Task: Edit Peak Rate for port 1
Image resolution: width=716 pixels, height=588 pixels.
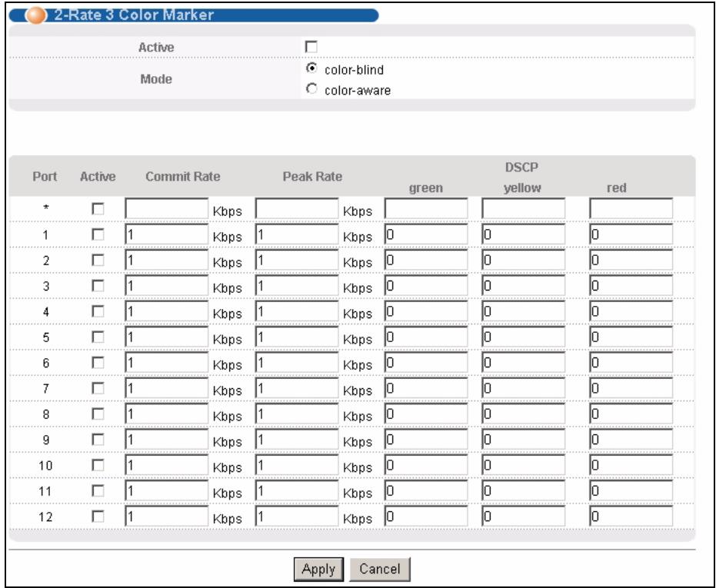Action: (297, 234)
